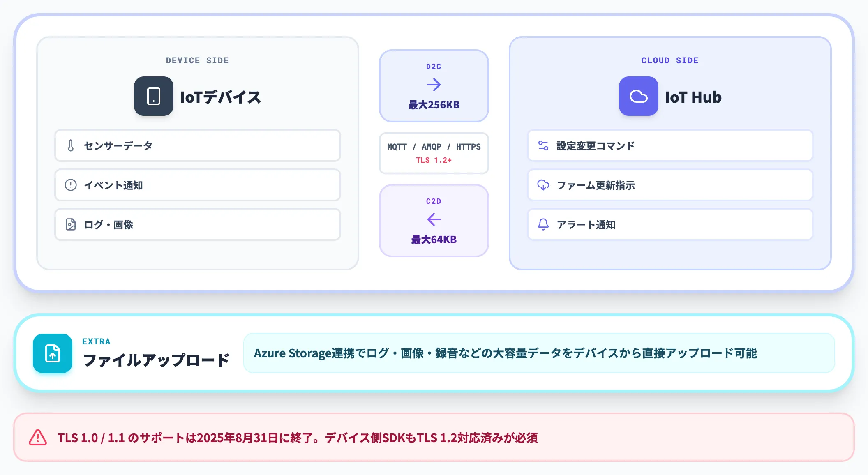Click the MQTT / AMQP / HTTPS protocol box
The image size is (868, 475).
pyautogui.click(x=434, y=153)
